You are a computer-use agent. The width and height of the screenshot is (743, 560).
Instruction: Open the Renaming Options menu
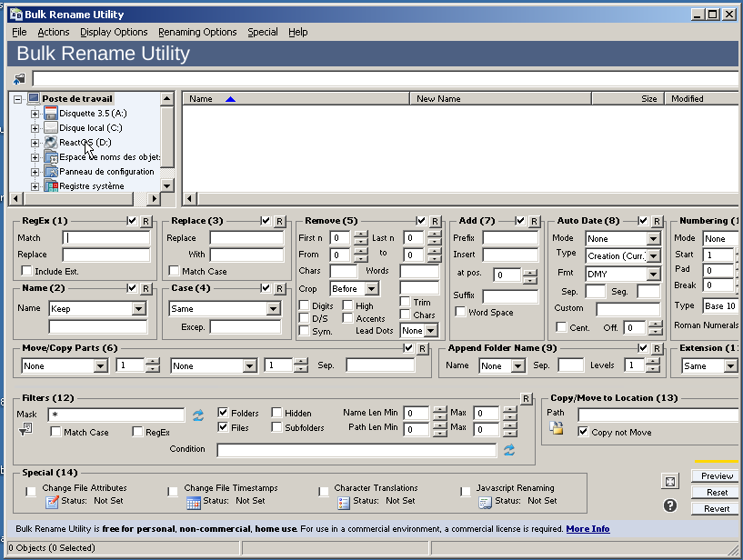point(197,32)
